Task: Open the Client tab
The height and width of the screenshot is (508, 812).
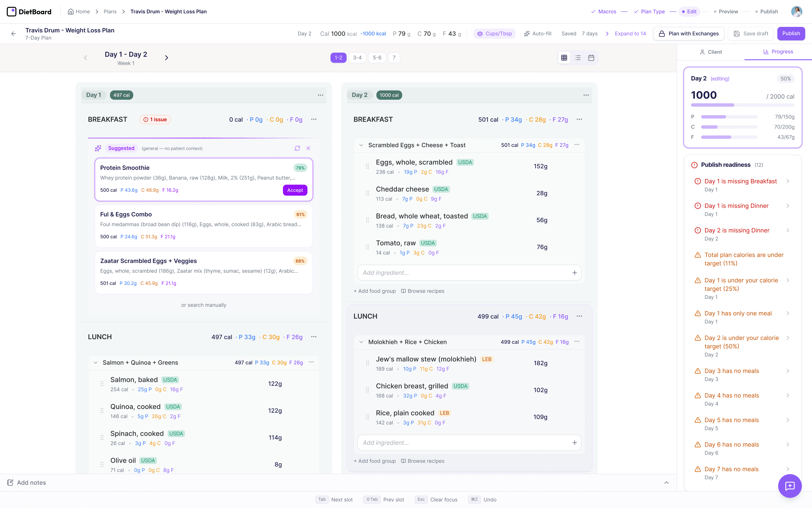Action: click(711, 52)
